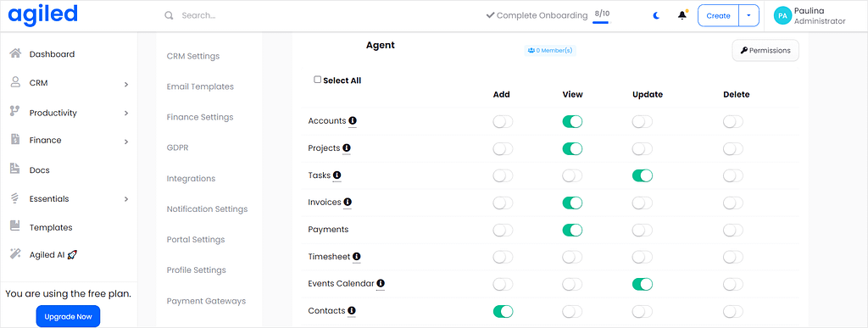The height and width of the screenshot is (328, 868).
Task: Open the notifications bell
Action: click(x=682, y=15)
